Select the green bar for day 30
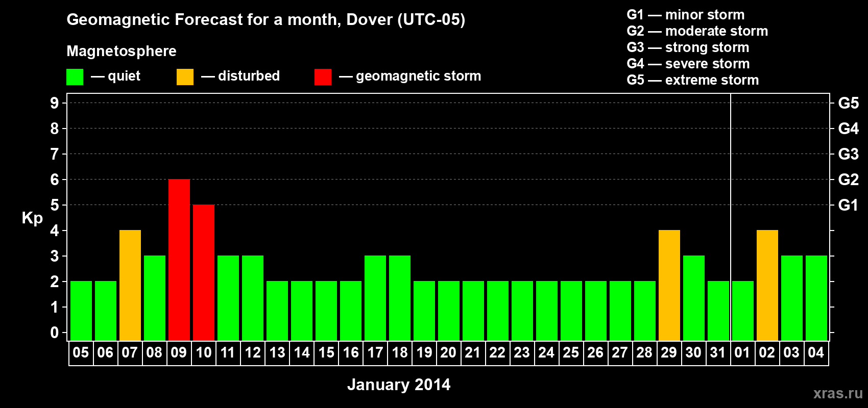This screenshot has height=408, width=868. [694, 298]
